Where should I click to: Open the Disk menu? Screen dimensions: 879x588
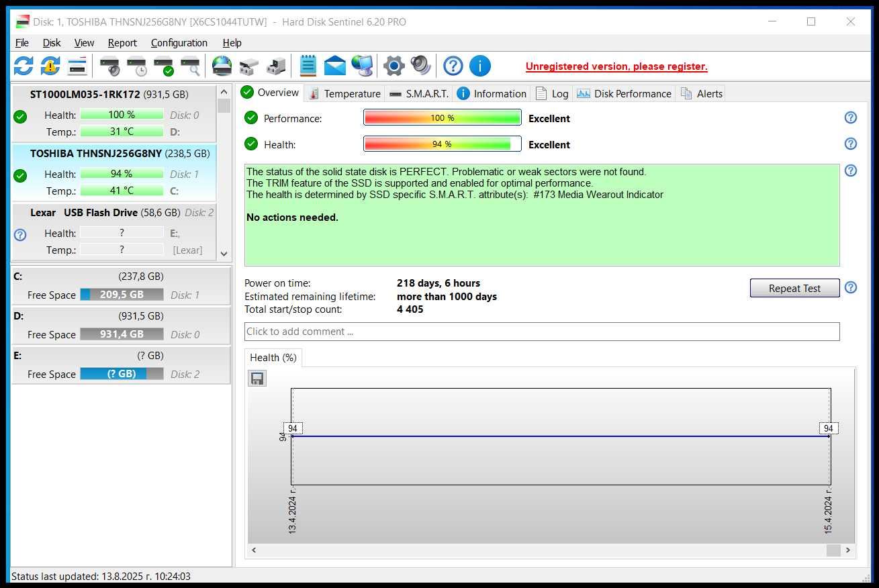52,42
